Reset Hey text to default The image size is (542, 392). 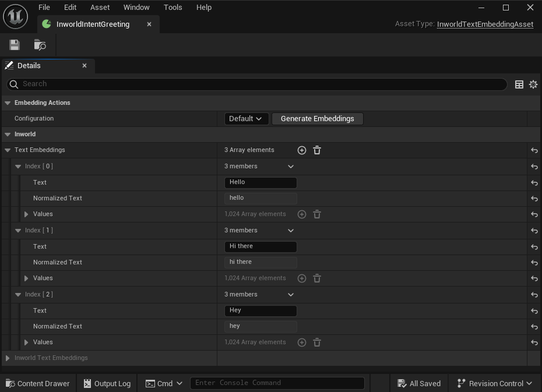(x=534, y=311)
